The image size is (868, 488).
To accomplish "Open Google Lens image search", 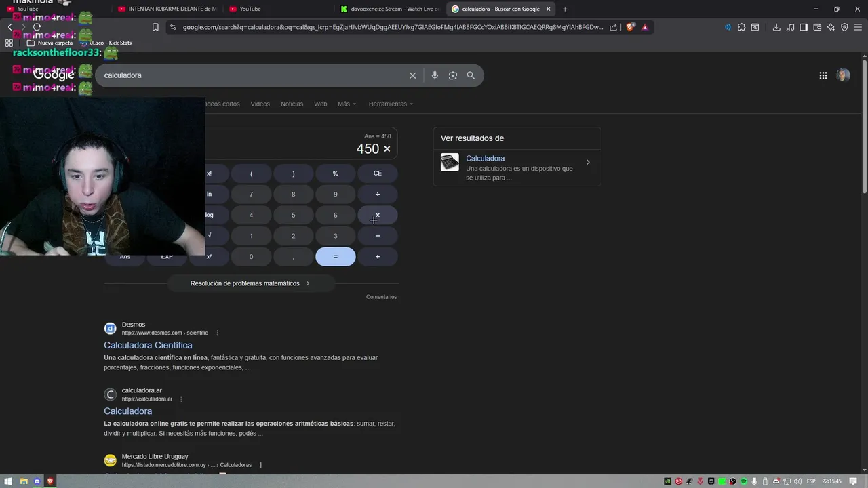I will pyautogui.click(x=453, y=75).
